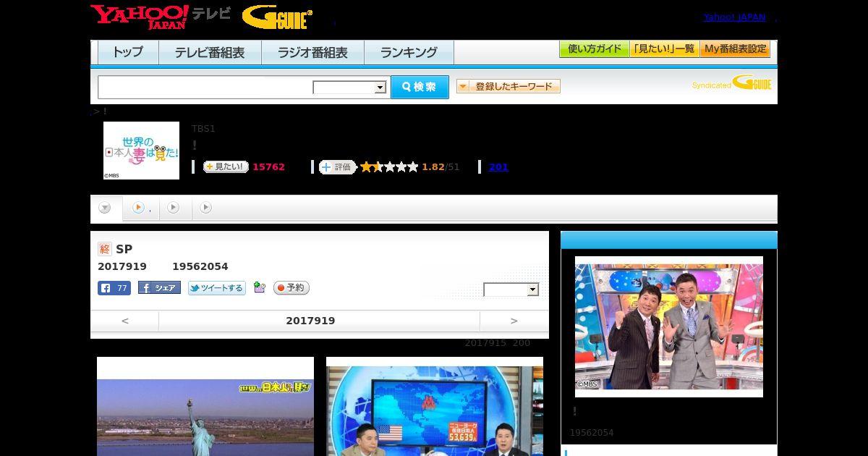Share on Facebook with シェア button
Image resolution: width=868 pixels, height=456 pixels.
pos(159,288)
